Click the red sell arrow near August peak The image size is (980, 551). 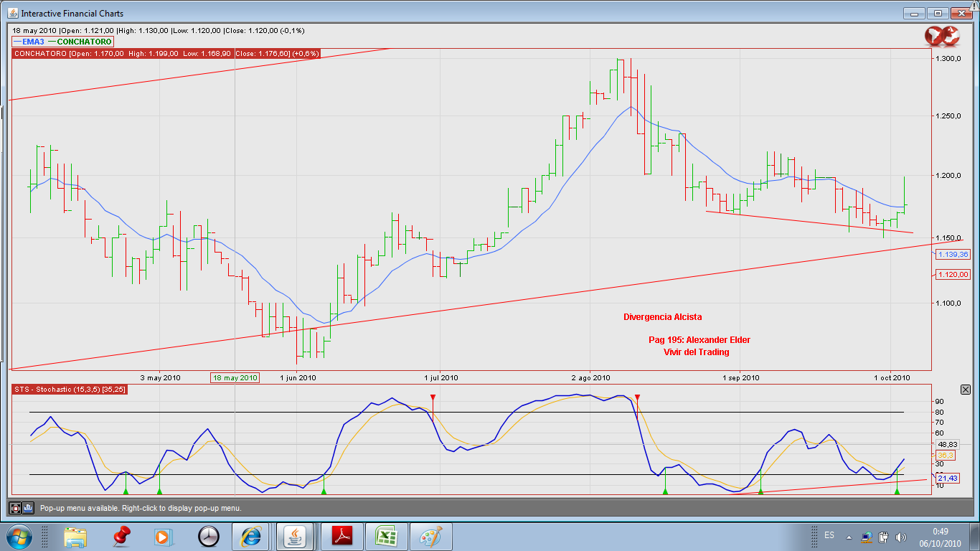[637, 397]
